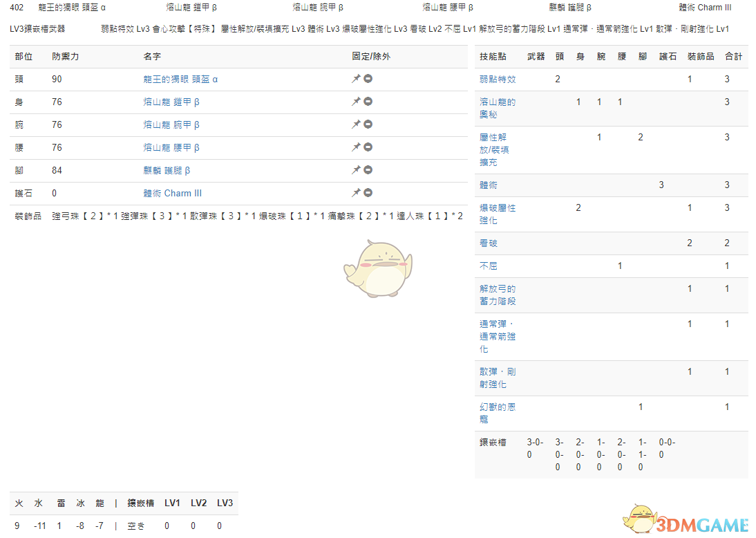This screenshot has width=756, height=538.
Task: Pin the 體術 Charm III charm
Action: click(356, 192)
